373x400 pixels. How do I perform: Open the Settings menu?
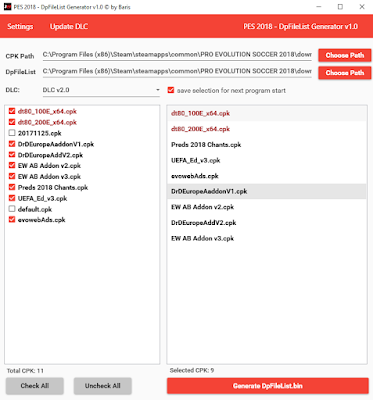(x=20, y=27)
